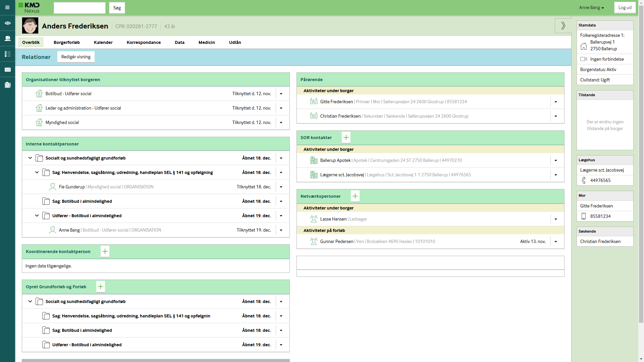Add a Koordinerende kontaktperson with plus
The height and width of the screenshot is (362, 644).
105,251
